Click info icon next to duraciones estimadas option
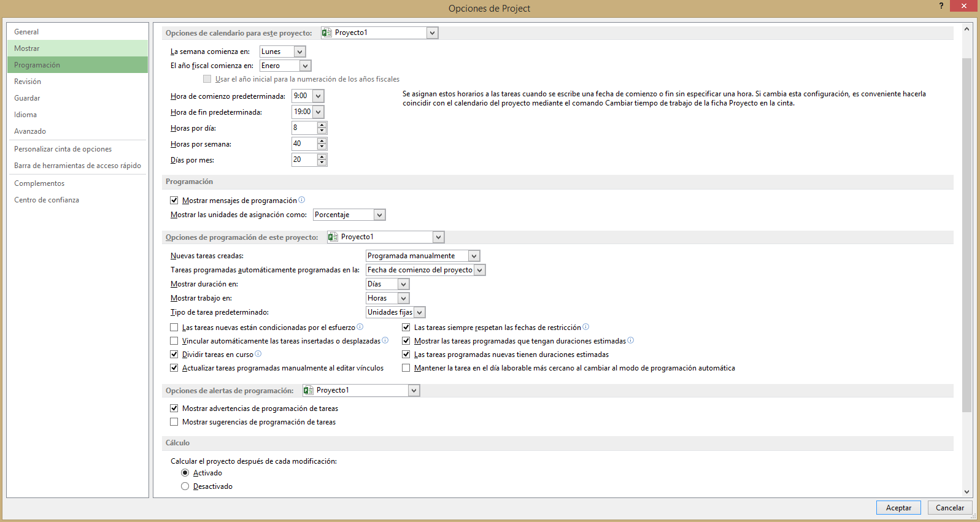The height and width of the screenshot is (522, 980). point(631,340)
